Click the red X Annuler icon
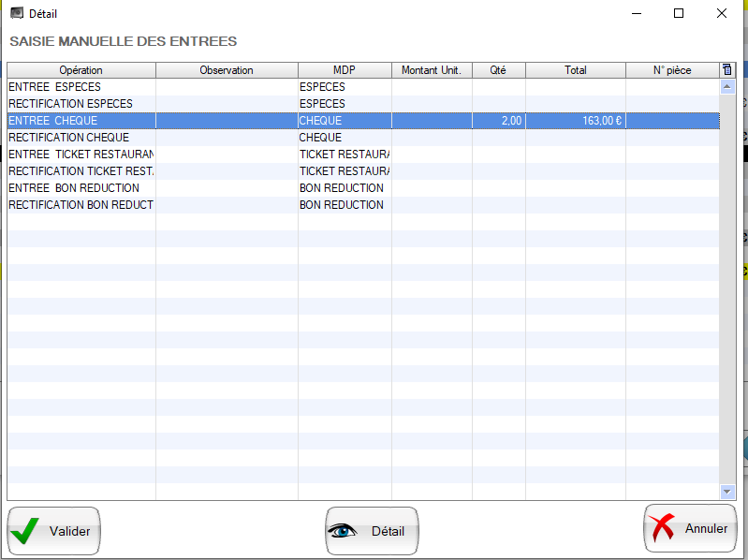This screenshot has width=748, height=560. point(663,528)
